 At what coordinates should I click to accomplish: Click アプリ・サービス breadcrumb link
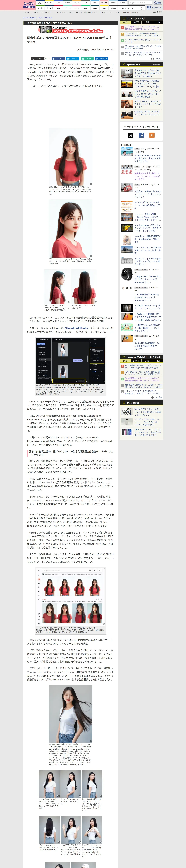pos(45,18)
